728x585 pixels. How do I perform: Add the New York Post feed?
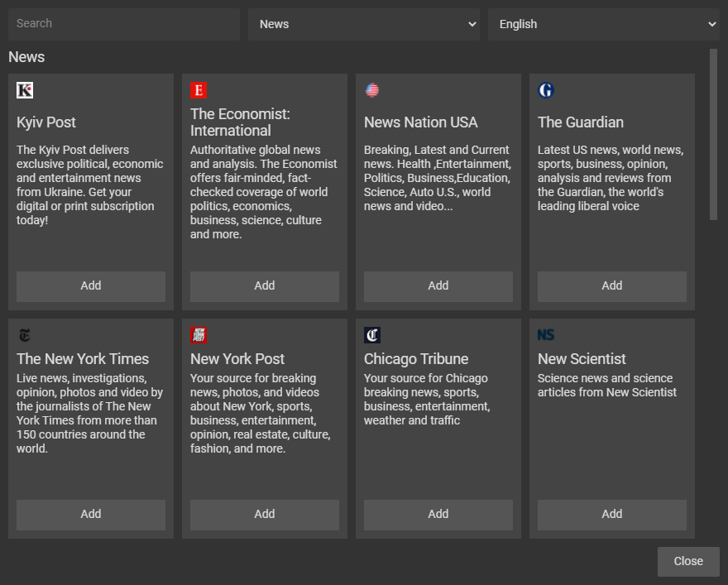click(265, 515)
